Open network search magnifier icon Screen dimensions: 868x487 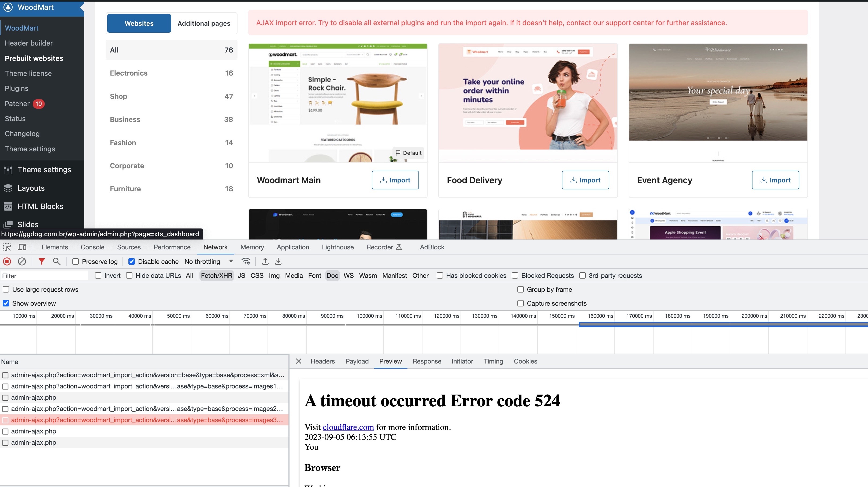tap(57, 261)
